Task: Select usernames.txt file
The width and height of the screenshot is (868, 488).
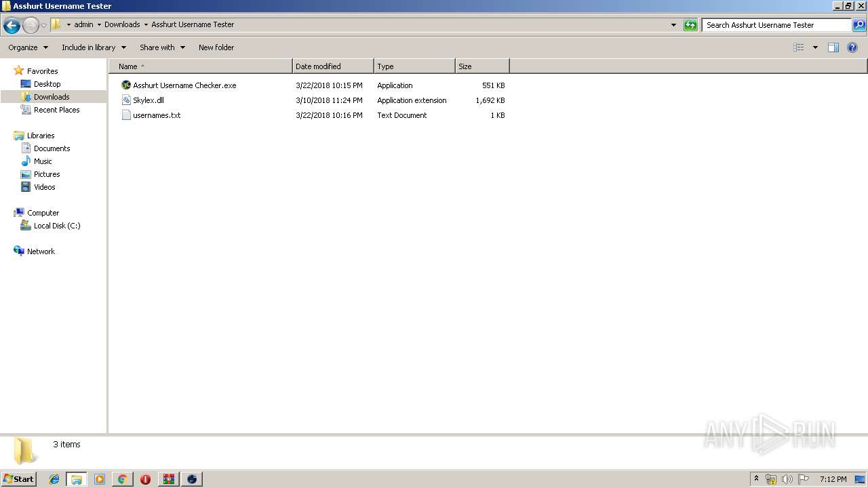Action: (157, 115)
